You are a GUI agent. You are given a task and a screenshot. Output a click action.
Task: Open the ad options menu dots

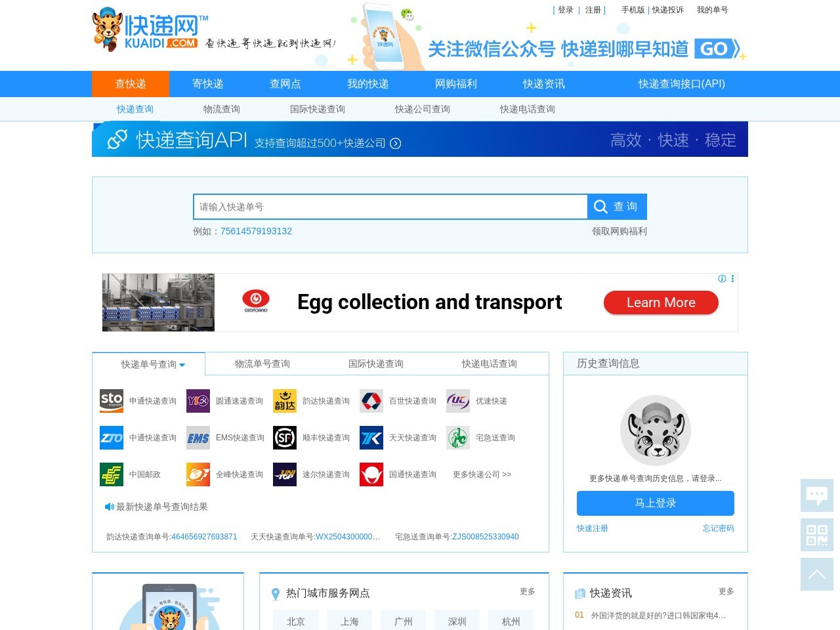tap(733, 279)
